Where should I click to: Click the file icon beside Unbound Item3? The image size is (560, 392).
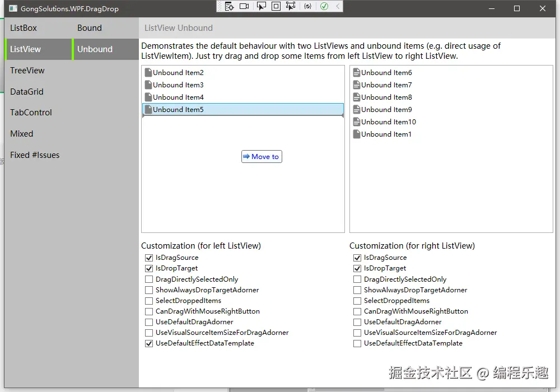click(148, 85)
